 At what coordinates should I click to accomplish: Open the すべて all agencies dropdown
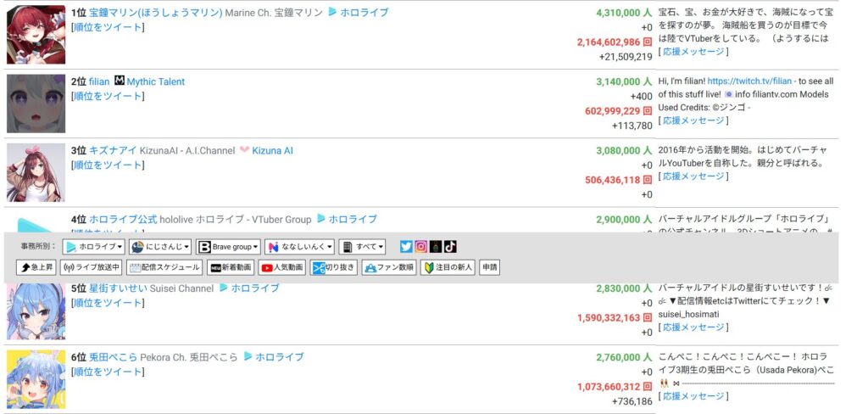point(362,247)
